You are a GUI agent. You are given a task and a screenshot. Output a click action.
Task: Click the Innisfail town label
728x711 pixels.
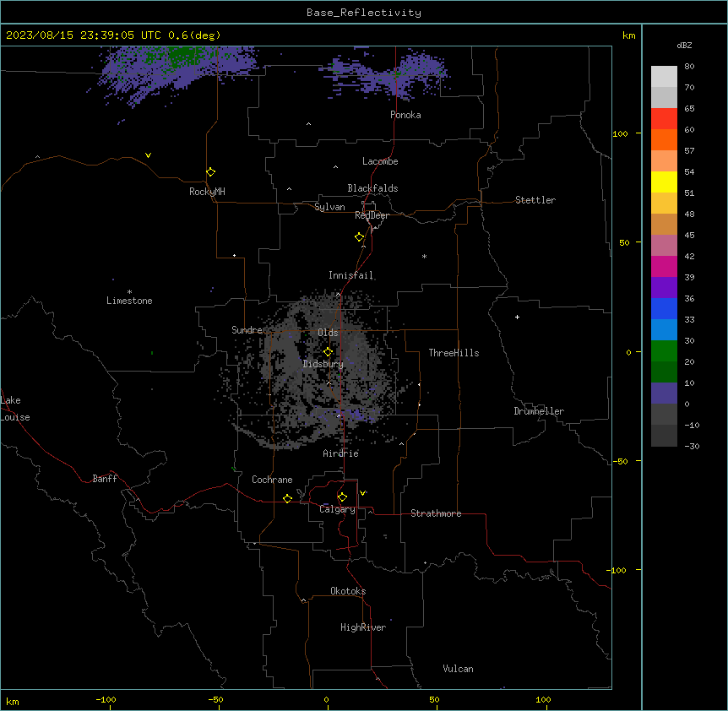[x=350, y=275]
